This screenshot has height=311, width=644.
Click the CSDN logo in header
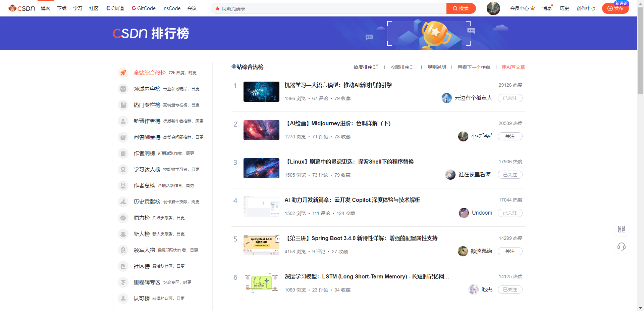pyautogui.click(x=22, y=8)
